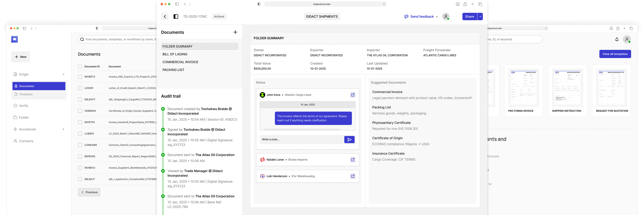Expand the Origin sidebar section
This screenshot has width=644, height=215.
click(x=64, y=74)
